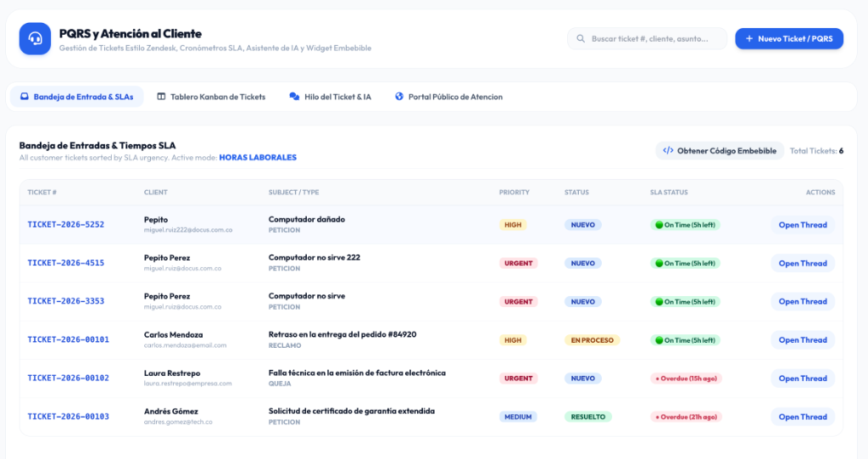This screenshot has height=459, width=868.
Task: Click the chat bubbles icon on Hilo del Ticket tab
Action: click(x=294, y=97)
